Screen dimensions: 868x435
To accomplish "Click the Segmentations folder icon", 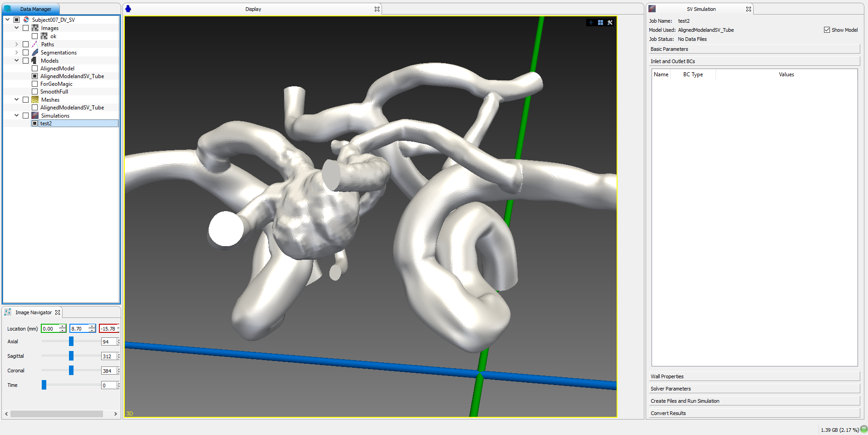I will click(x=35, y=52).
